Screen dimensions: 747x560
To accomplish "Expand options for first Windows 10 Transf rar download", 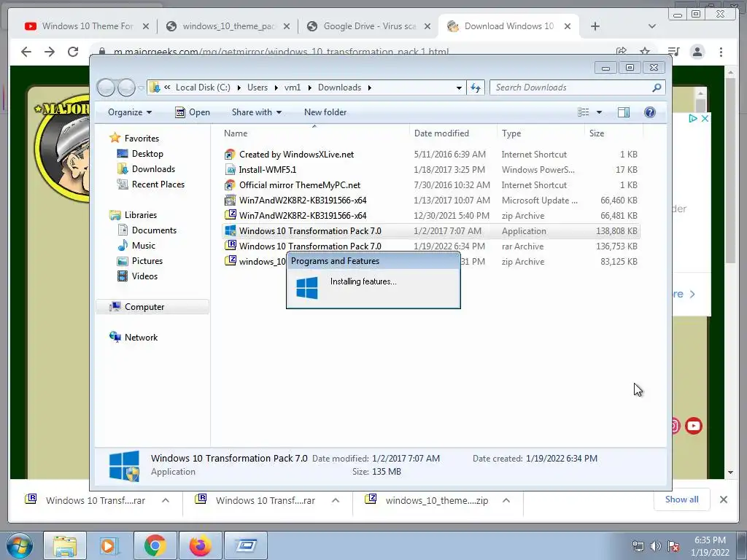I will [166, 500].
